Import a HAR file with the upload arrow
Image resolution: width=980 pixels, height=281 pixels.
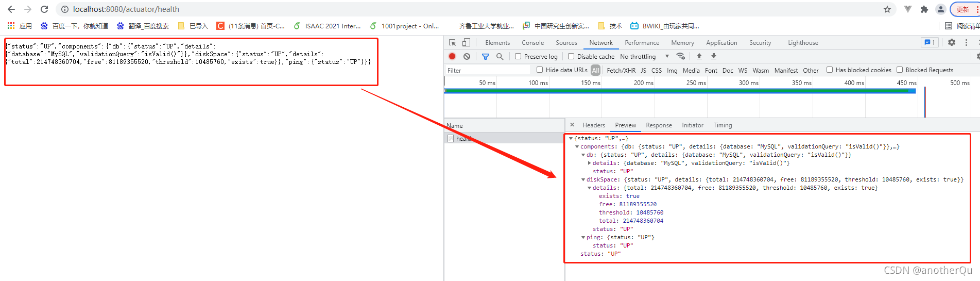click(699, 56)
